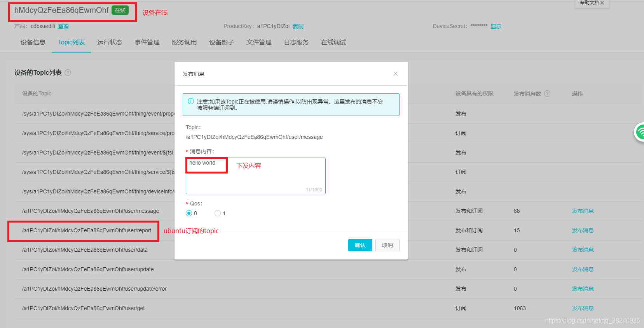Select the user/get topic row text
The width and height of the screenshot is (644, 328).
(x=83, y=308)
